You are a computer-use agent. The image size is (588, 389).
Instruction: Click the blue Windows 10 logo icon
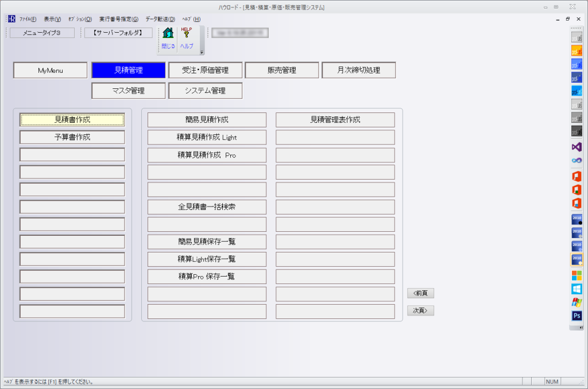(577, 288)
